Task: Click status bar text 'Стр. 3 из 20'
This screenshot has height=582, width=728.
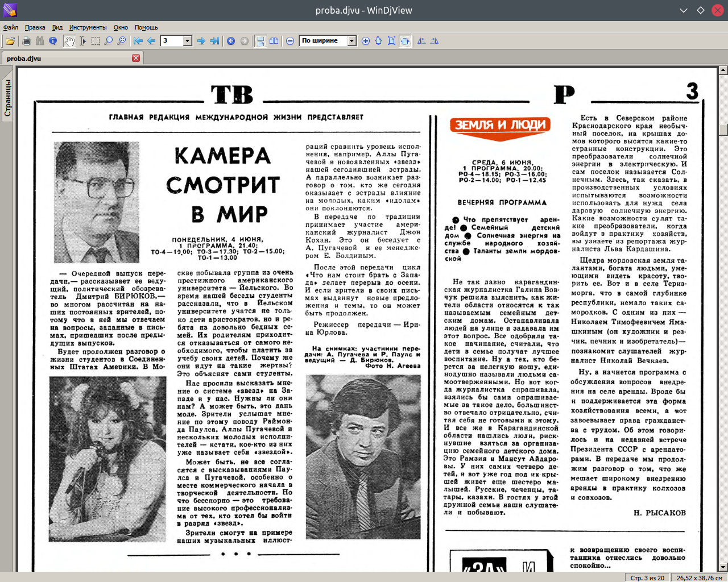Action: coord(647,577)
